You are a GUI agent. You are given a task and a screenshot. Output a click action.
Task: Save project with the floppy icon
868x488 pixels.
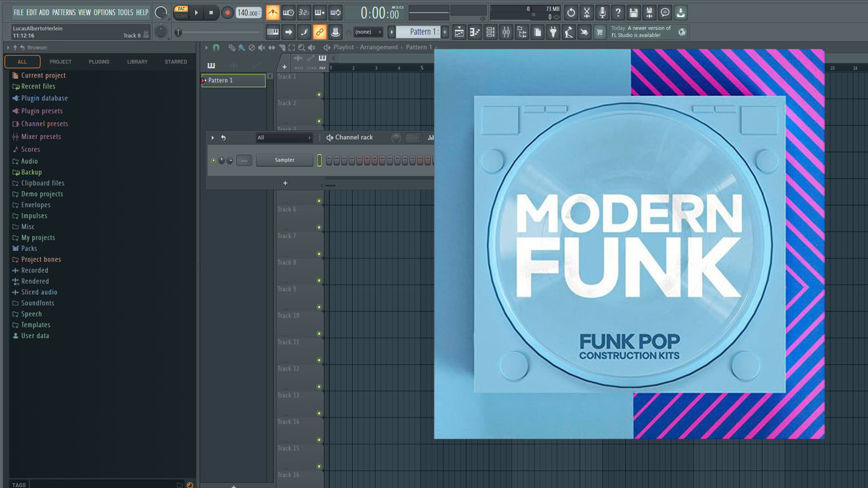point(634,13)
